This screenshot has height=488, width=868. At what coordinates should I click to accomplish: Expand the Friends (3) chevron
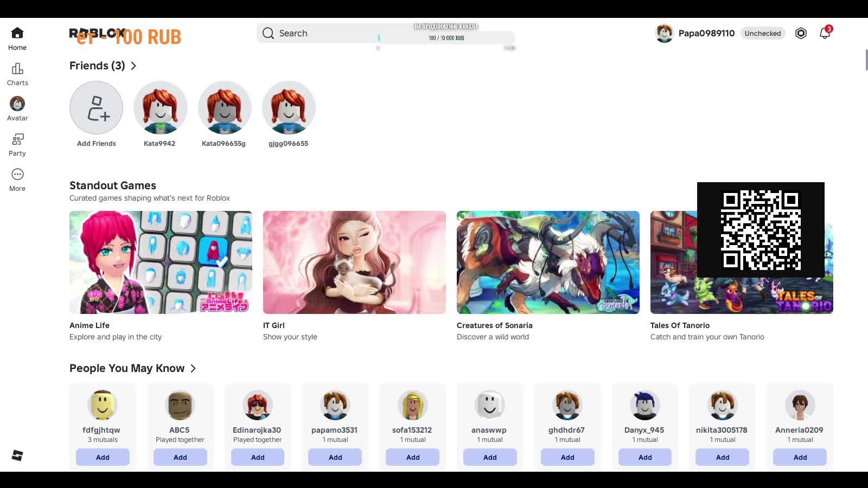coord(133,66)
